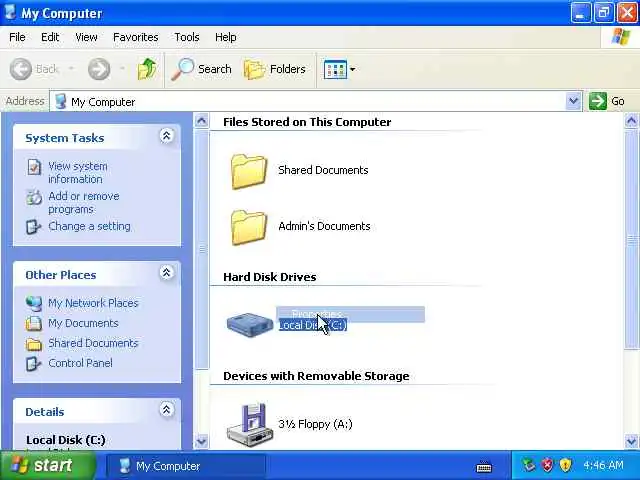Click the task pane scroll down arrow
Screen dimensions: 640x480
tap(202, 441)
